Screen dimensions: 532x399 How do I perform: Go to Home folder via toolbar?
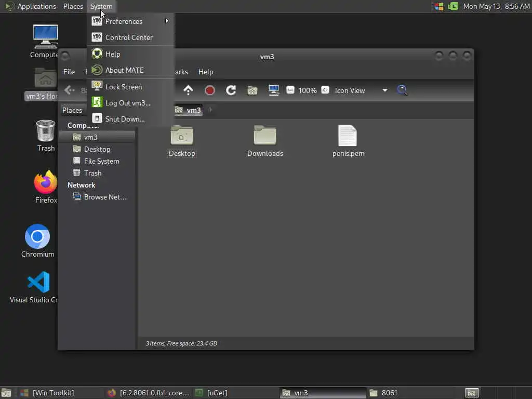click(x=252, y=90)
